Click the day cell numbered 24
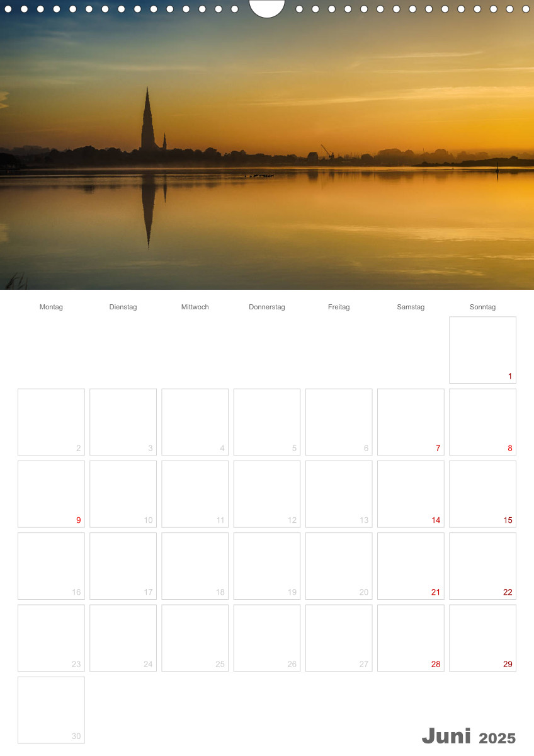This screenshot has height=756, width=534. coord(123,638)
